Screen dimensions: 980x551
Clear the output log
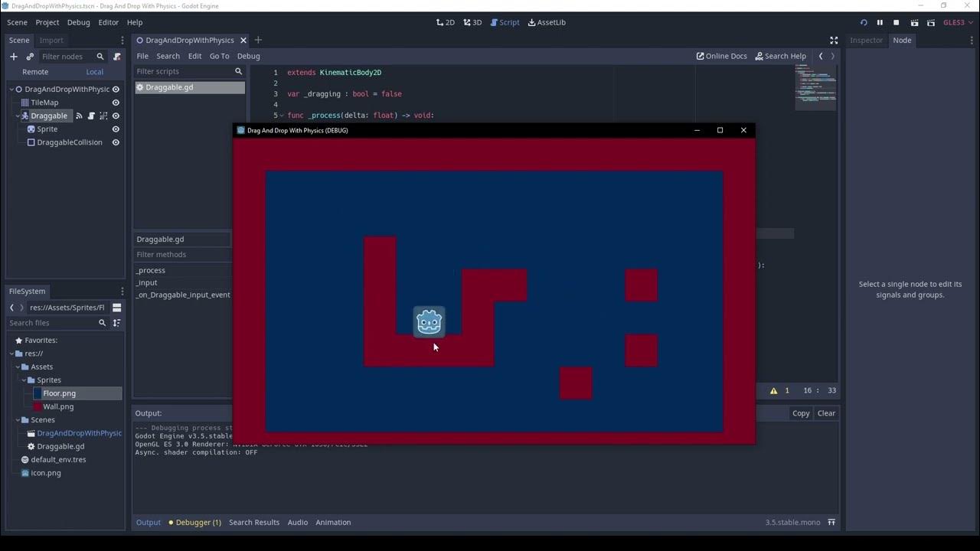click(x=826, y=413)
